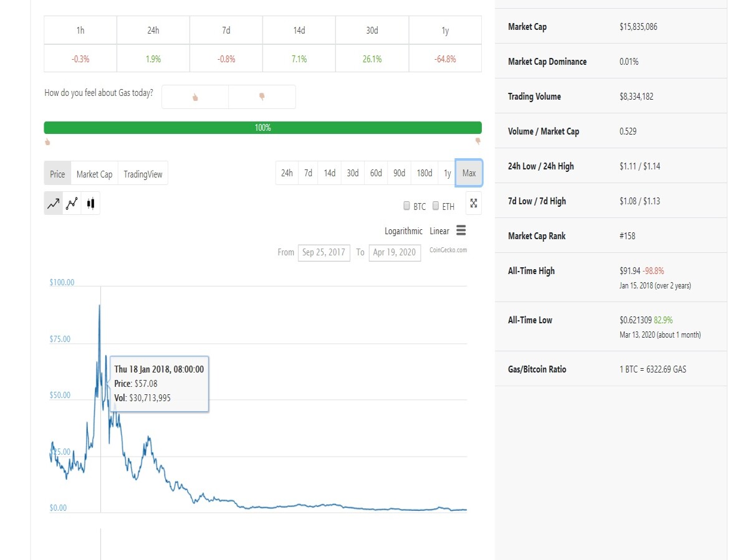Edit the From date field Sep 25, 2017

tap(324, 252)
